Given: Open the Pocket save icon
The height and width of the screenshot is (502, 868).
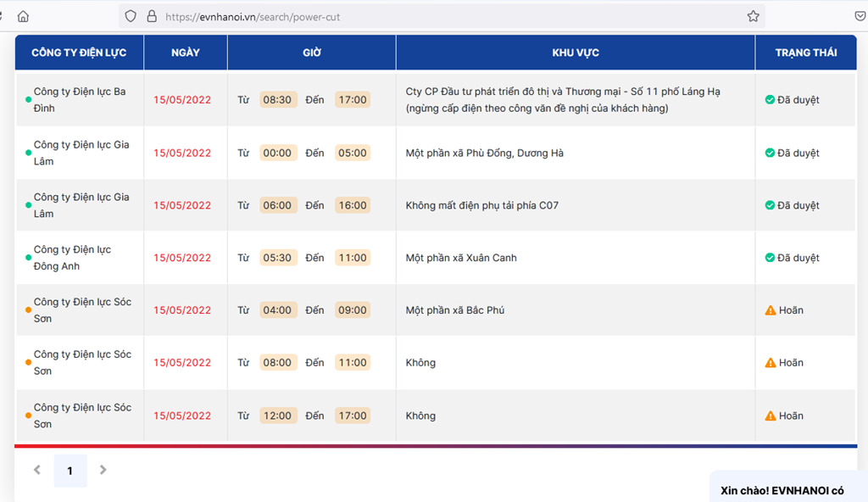Looking at the screenshot, I should point(860,17).
